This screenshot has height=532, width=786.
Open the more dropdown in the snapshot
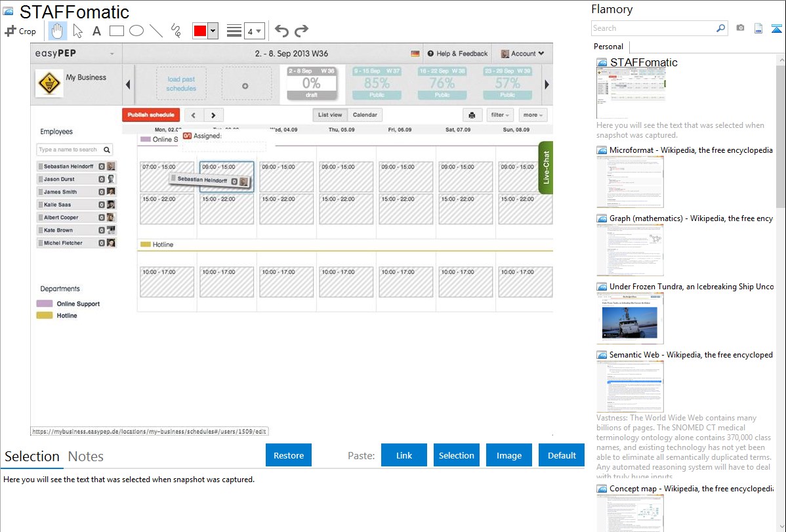click(x=532, y=115)
